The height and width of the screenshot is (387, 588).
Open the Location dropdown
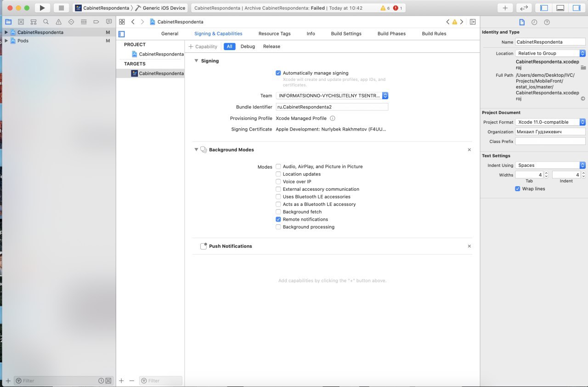(550, 53)
